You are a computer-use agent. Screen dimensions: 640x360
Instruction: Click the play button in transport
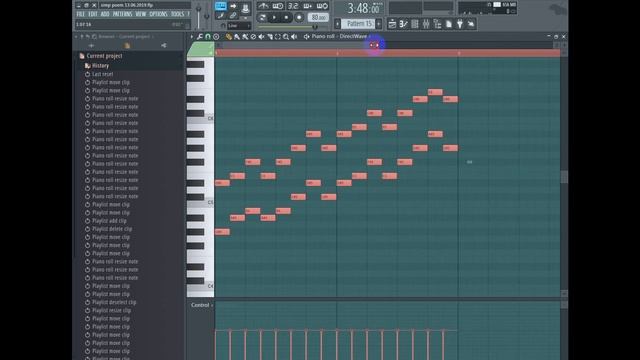point(274,18)
